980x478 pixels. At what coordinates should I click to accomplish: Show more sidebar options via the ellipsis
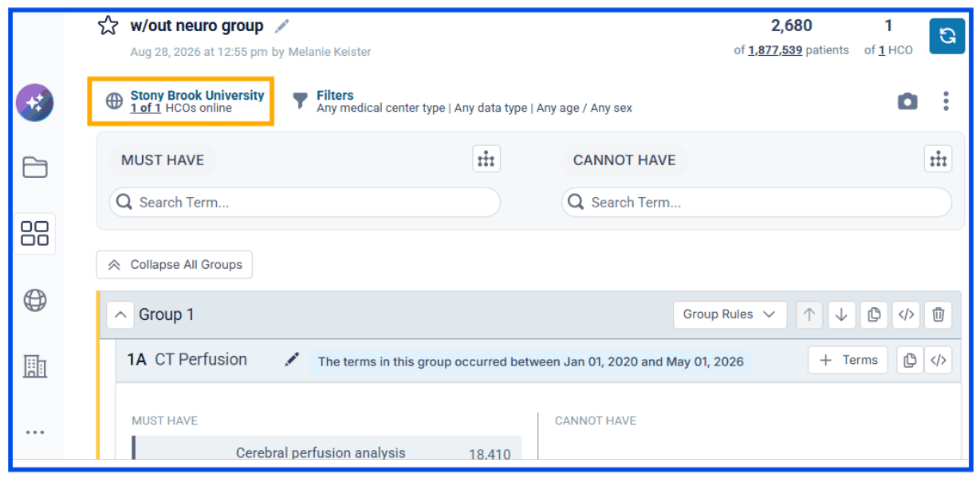[x=35, y=433]
